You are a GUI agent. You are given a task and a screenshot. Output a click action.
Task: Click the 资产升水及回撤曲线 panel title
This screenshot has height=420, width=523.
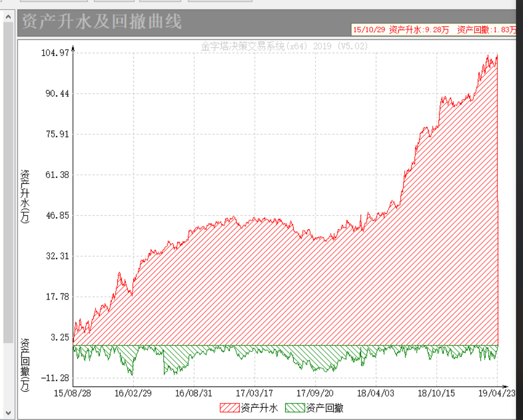pyautogui.click(x=102, y=22)
